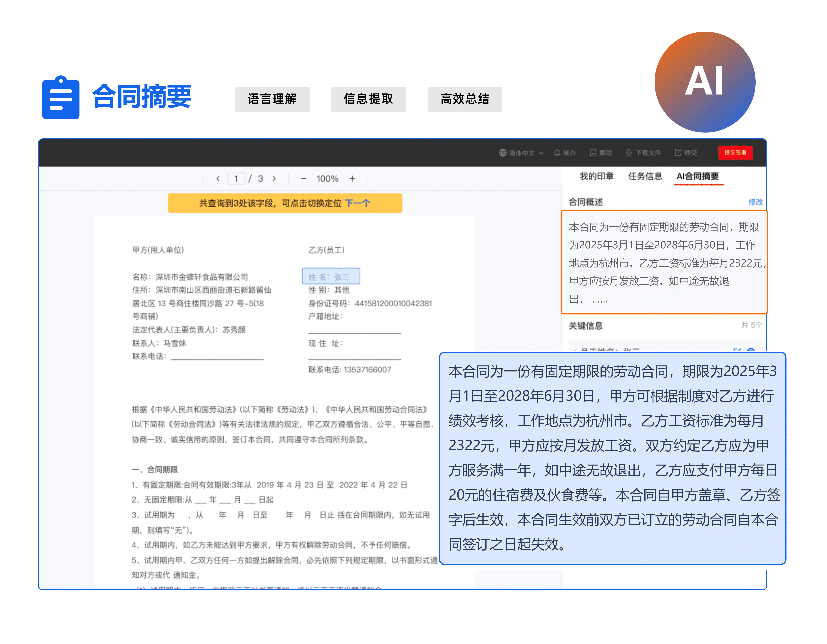
Task: Click the highlighted 姓名: 张三 field
Action: pyautogui.click(x=331, y=276)
